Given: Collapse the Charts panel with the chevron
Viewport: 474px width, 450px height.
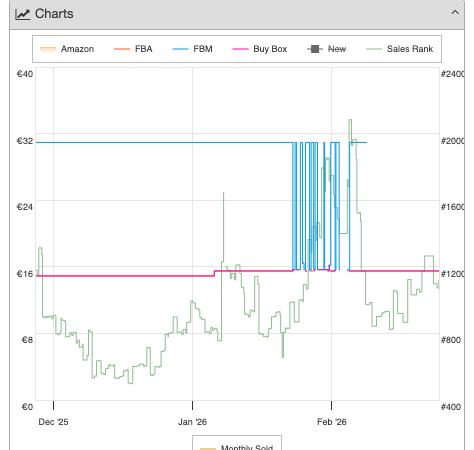Looking at the screenshot, I should point(455,13).
